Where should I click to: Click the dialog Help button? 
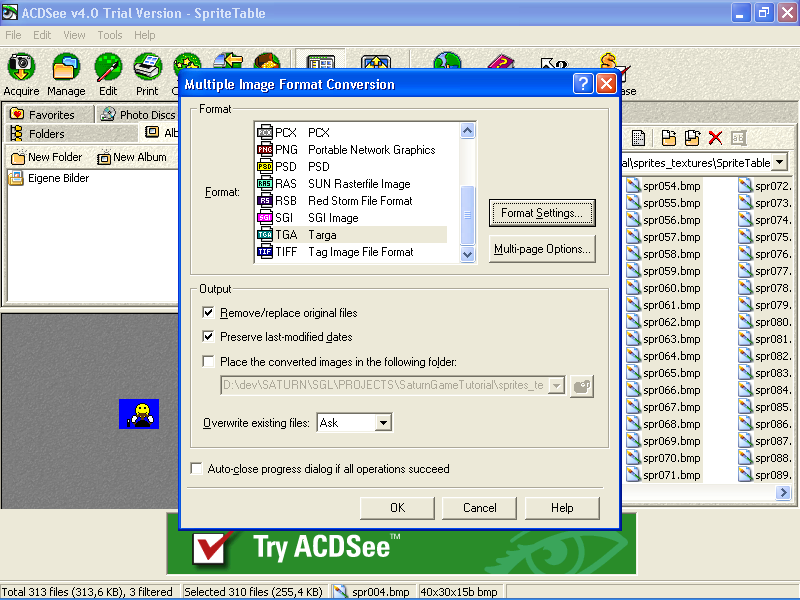(562, 508)
